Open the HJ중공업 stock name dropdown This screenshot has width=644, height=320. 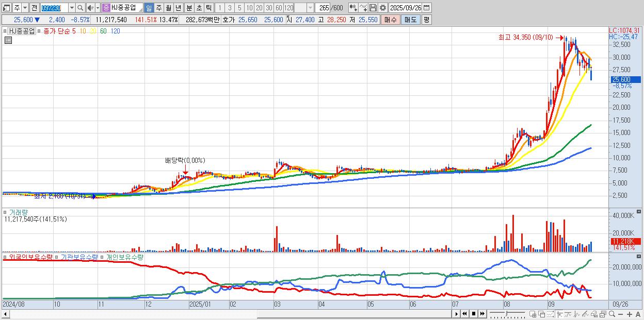tap(139, 9)
